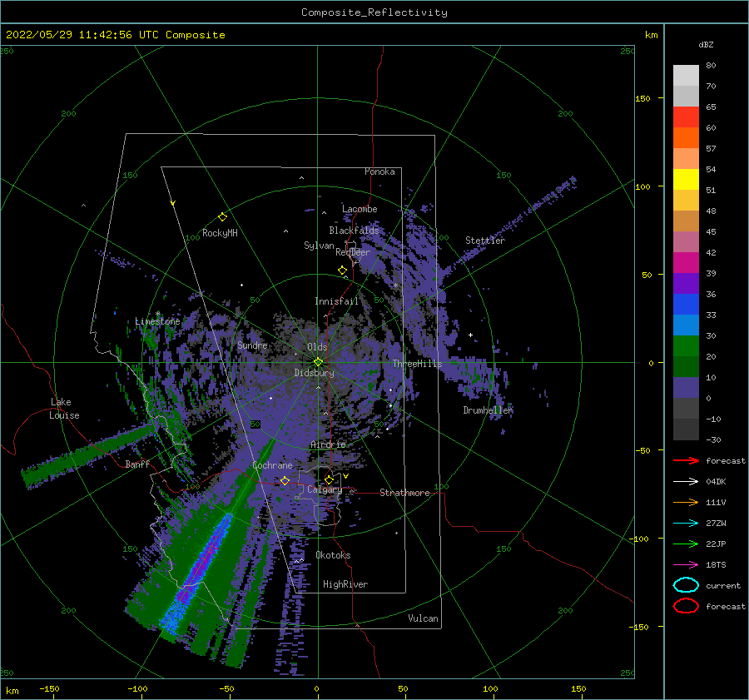The height and width of the screenshot is (700, 749).
Task: Select the dark grey swatch above -30 dBZ
Action: (686, 429)
